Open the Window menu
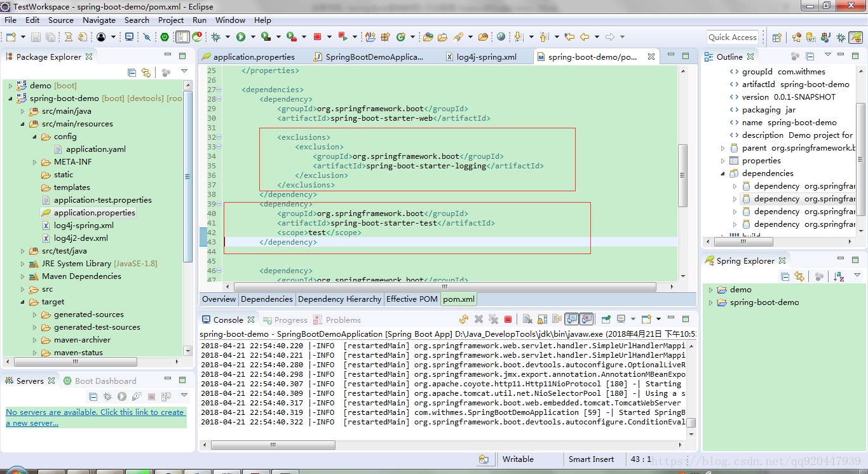Image resolution: width=868 pixels, height=474 pixels. 230,20
